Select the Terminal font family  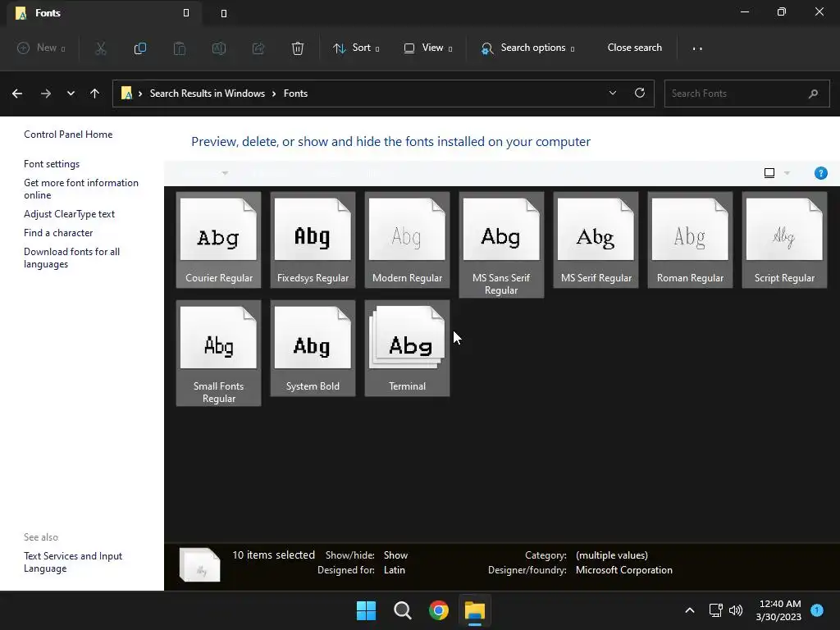[407, 348]
